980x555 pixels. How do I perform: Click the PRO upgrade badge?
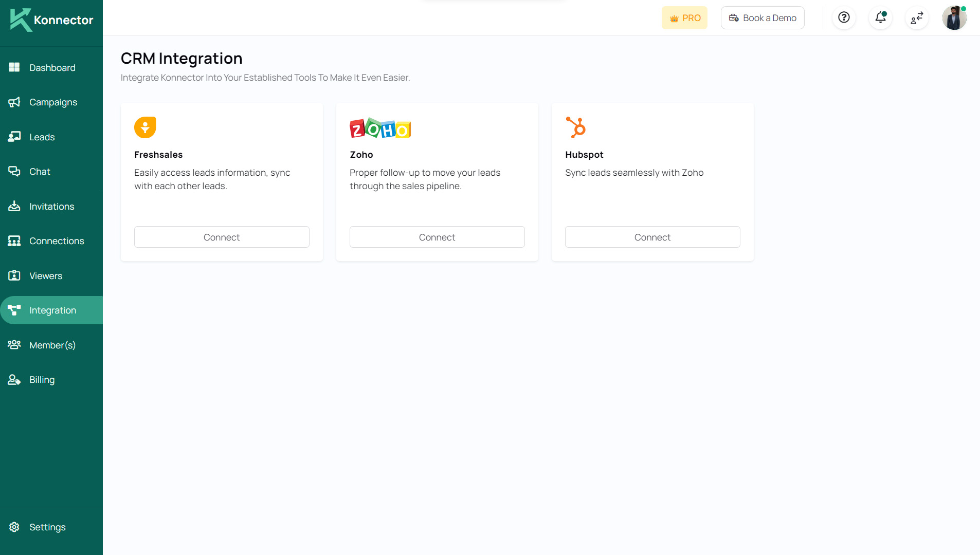684,18
